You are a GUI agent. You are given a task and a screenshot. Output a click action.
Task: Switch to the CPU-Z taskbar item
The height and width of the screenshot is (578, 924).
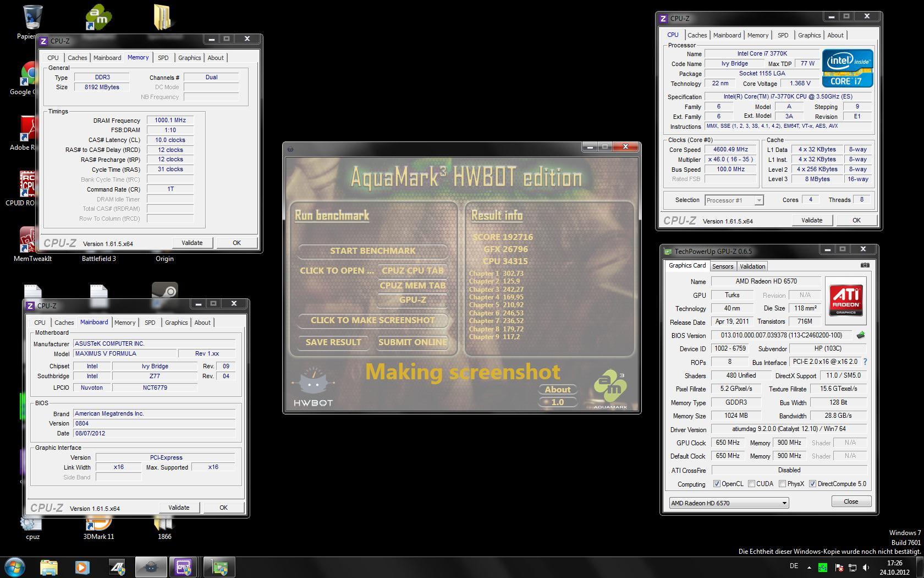[184, 567]
